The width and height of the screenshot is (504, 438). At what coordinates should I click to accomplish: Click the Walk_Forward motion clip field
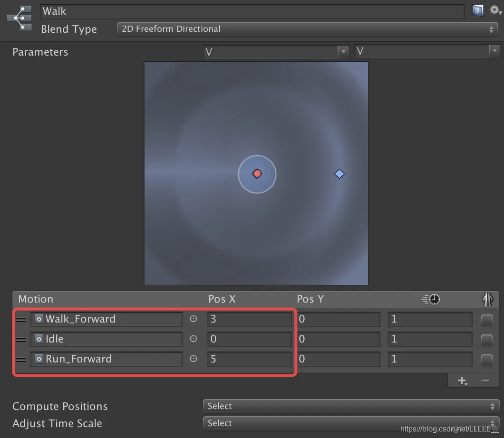(x=107, y=319)
